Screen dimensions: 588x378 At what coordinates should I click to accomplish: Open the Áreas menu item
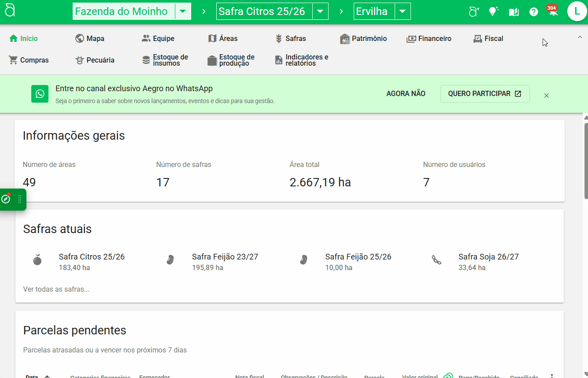click(222, 39)
